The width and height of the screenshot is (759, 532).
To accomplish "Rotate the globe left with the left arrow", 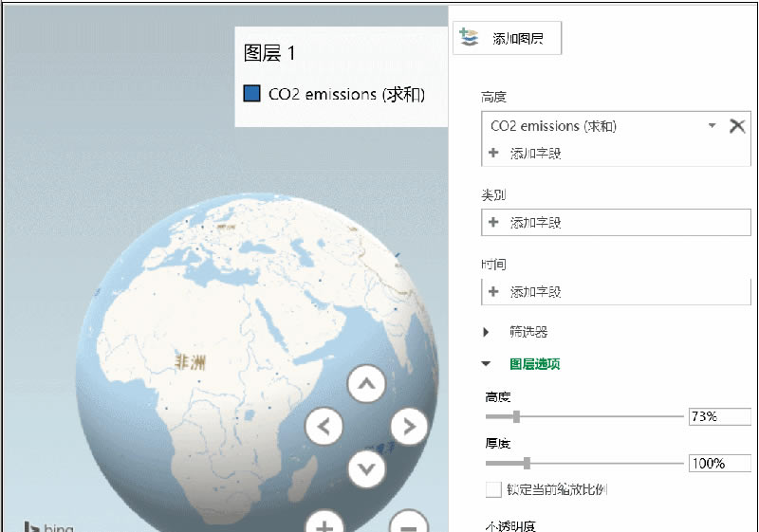I will click(x=324, y=427).
